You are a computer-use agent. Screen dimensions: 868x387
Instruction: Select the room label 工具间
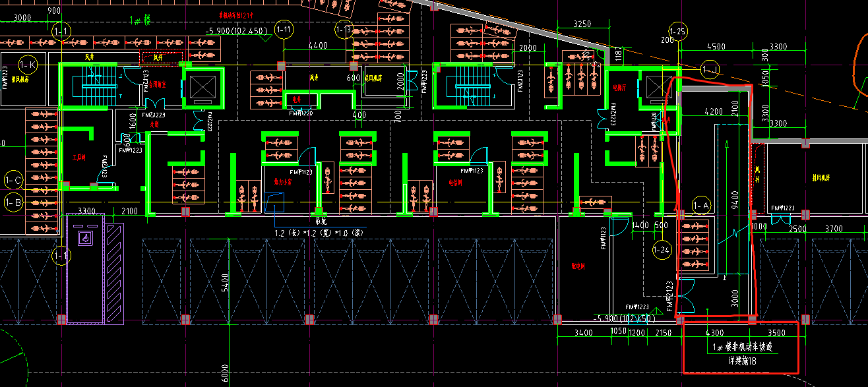[79, 157]
